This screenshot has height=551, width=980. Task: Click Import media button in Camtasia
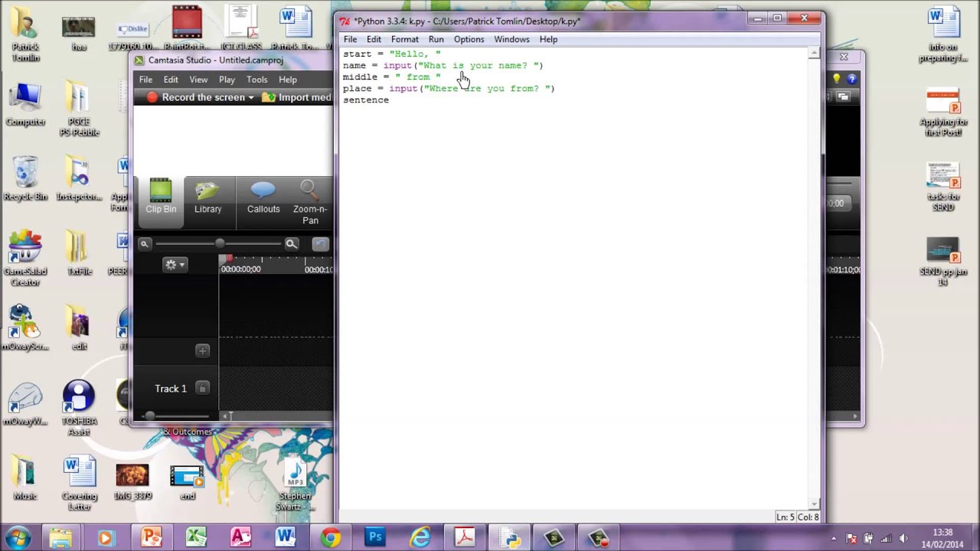pyautogui.click(x=297, y=97)
